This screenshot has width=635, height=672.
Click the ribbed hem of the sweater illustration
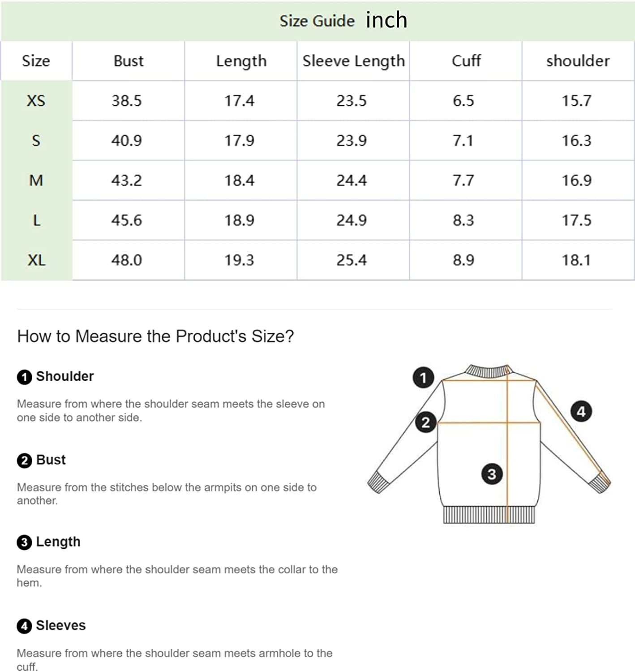pos(489,515)
